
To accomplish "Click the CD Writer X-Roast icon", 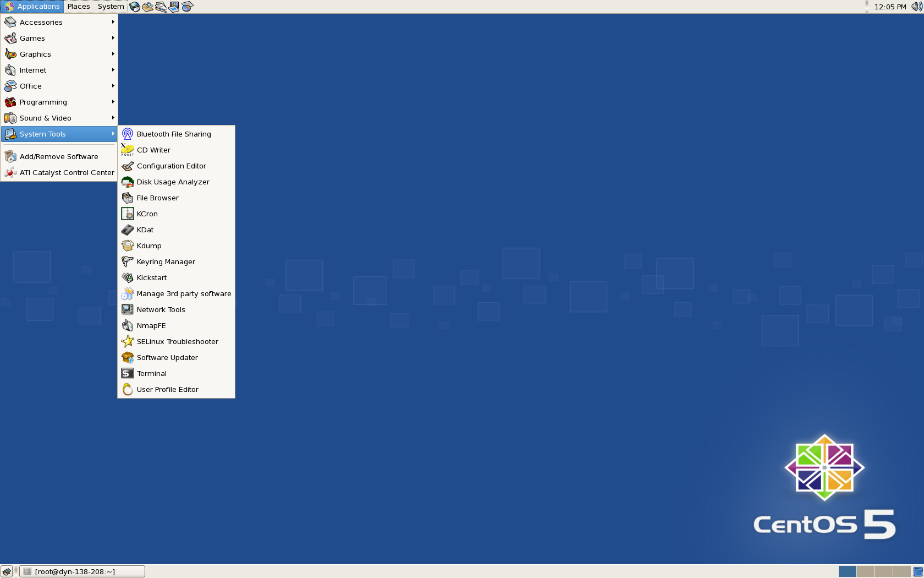I will pyautogui.click(x=128, y=150).
